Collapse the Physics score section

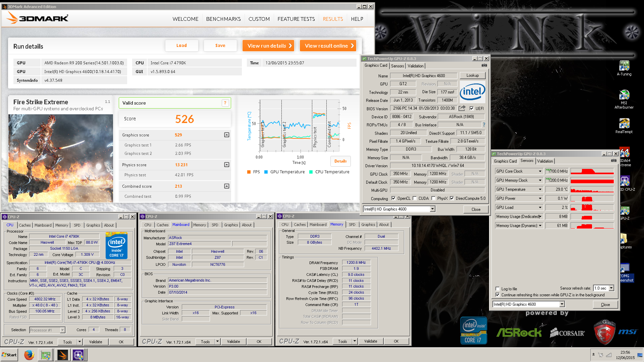(x=227, y=165)
